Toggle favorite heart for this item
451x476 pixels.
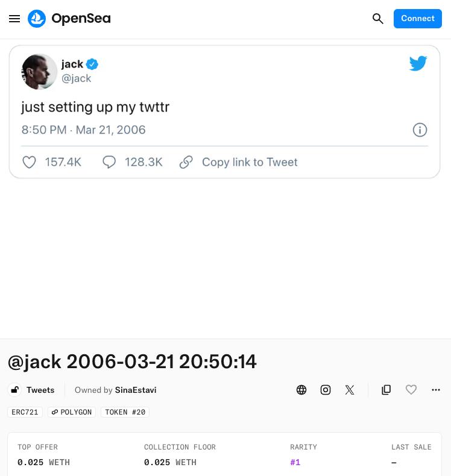coord(411,390)
